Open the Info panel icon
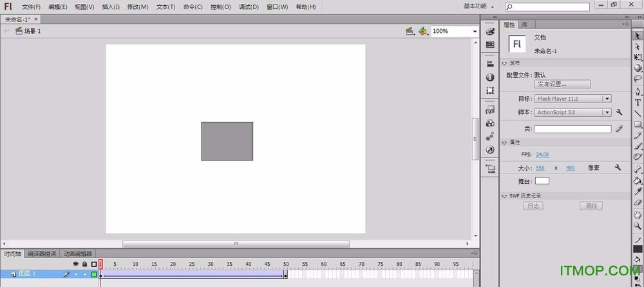This screenshot has height=287, width=644. click(490, 77)
